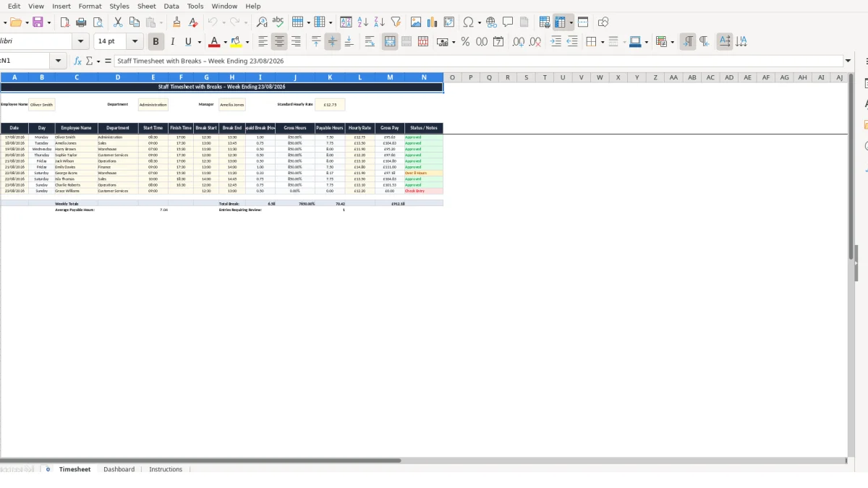
Task: Sort descending Z to A
Action: (x=379, y=22)
